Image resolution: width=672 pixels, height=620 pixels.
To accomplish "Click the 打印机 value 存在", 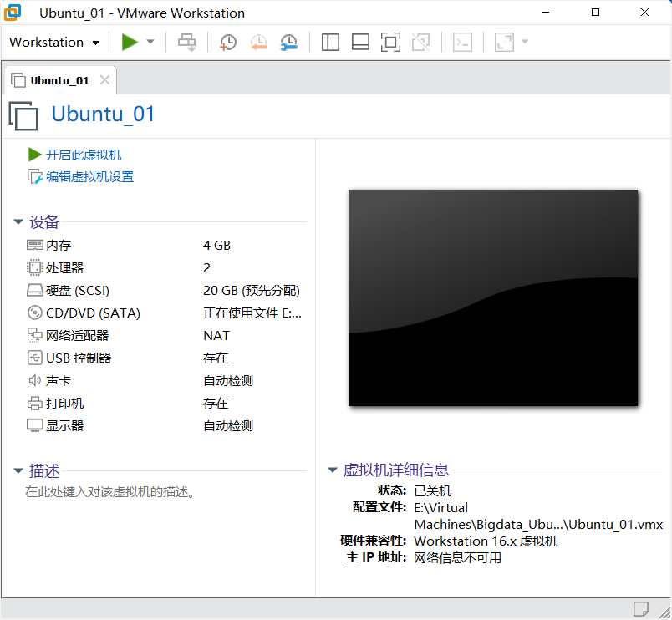I will (x=216, y=404).
